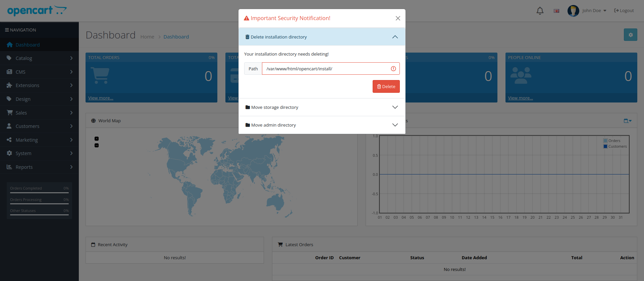Screen dimensions: 644x281
Task: Click the installation Path input field
Action: coord(331,69)
